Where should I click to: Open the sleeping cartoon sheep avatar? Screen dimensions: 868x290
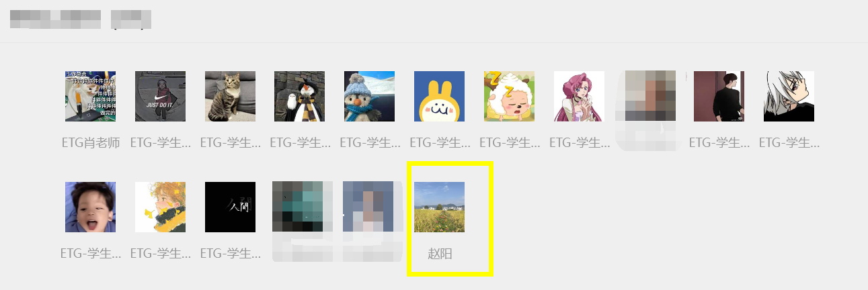click(x=509, y=96)
